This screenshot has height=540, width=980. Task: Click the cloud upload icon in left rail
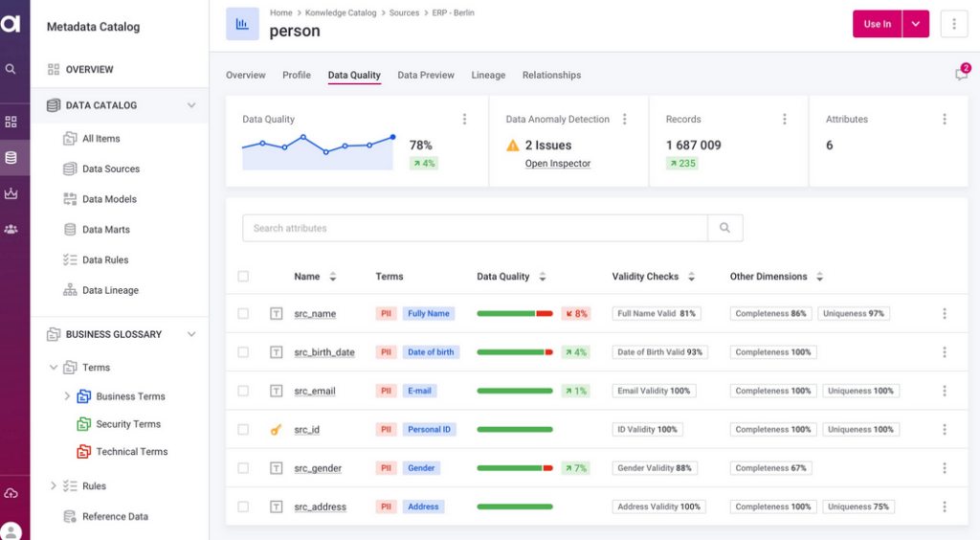(x=11, y=494)
